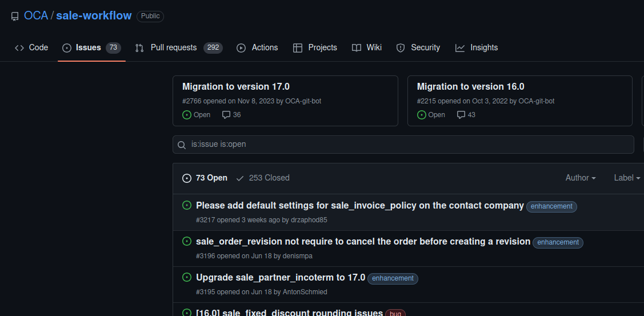644x316 pixels.
Task: Open the OCA organization link
Action: click(x=36, y=15)
